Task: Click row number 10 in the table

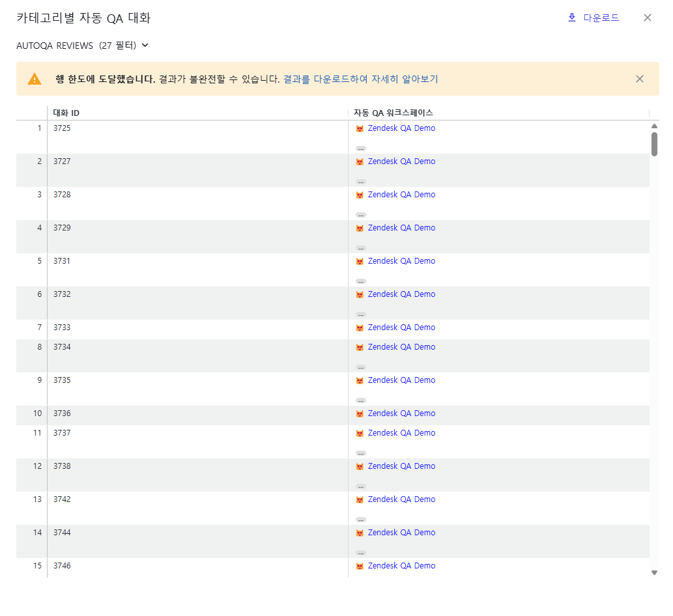Action: [x=37, y=413]
